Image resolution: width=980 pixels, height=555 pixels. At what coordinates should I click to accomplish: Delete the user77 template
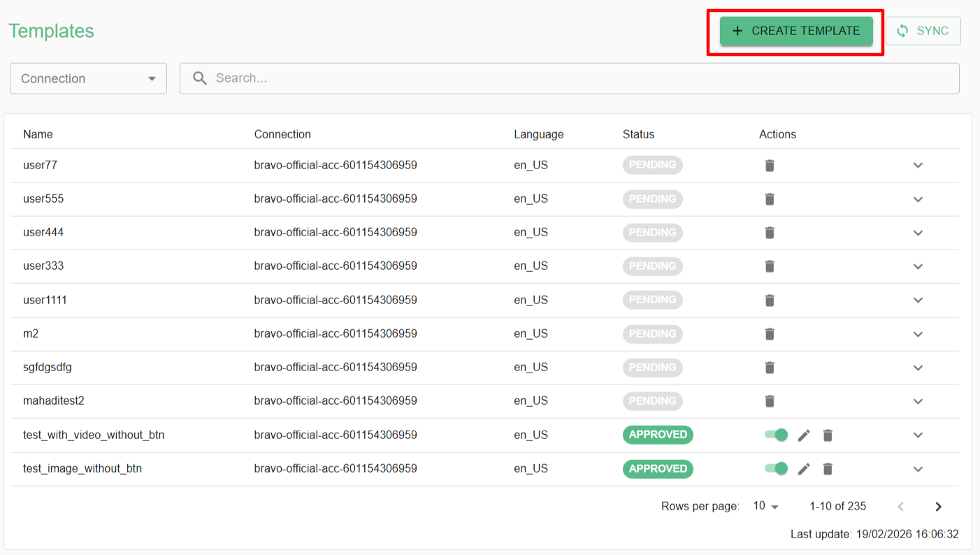pos(770,166)
